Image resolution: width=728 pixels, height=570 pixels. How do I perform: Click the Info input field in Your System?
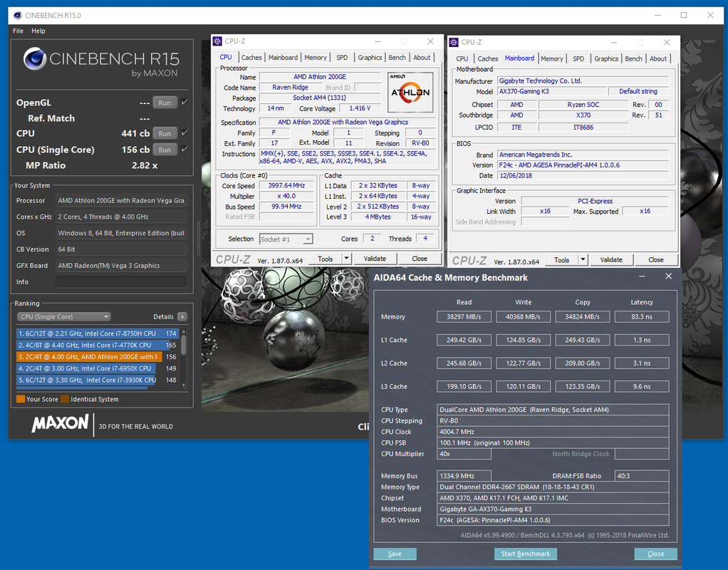pyautogui.click(x=121, y=281)
